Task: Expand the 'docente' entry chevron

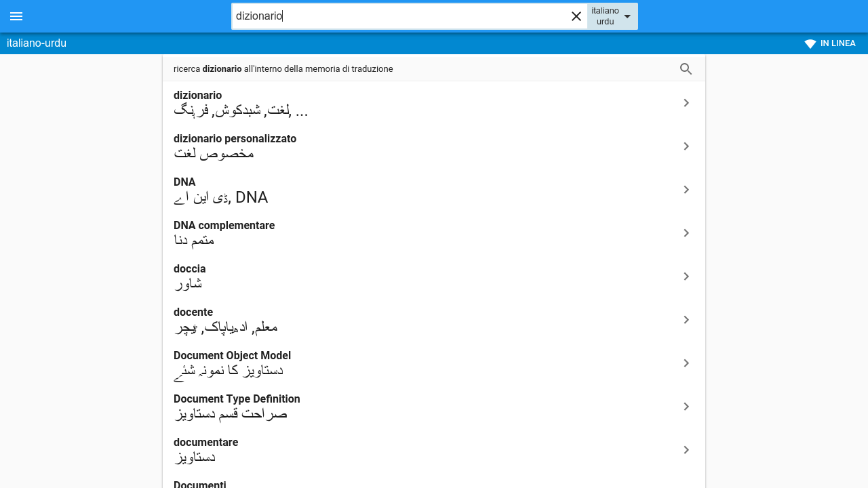Action: 686,320
